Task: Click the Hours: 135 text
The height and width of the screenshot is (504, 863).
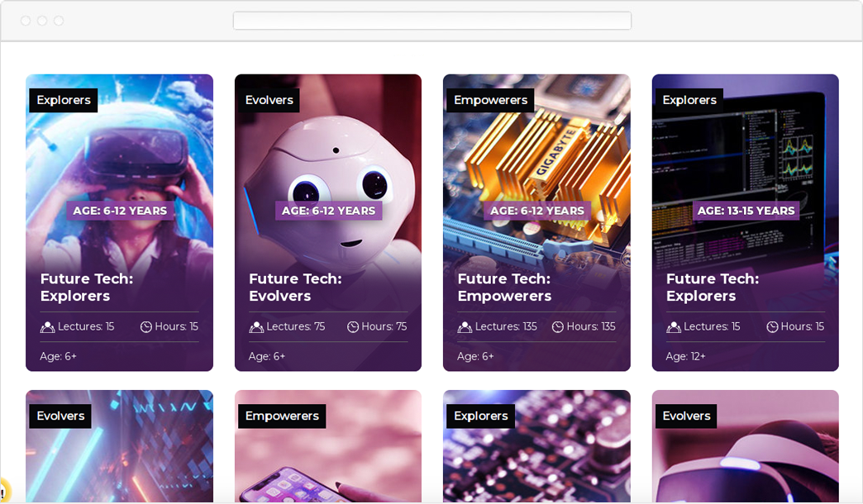Action: (591, 327)
